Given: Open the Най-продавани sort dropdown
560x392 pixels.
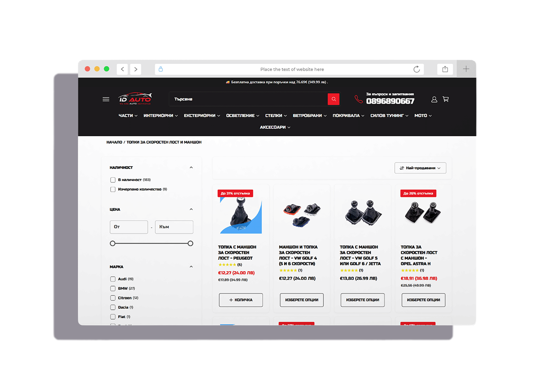Looking at the screenshot, I should click(420, 168).
